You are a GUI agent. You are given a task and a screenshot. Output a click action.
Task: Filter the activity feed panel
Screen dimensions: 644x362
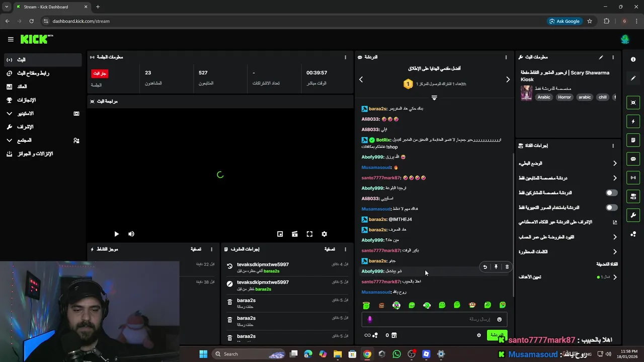pyautogui.click(x=196, y=249)
